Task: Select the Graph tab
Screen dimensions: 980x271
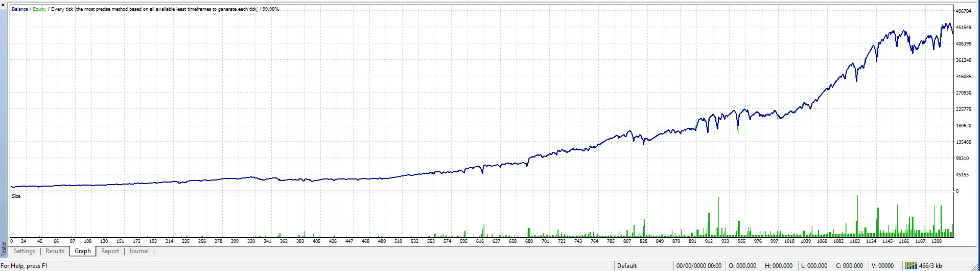Action: tap(83, 251)
